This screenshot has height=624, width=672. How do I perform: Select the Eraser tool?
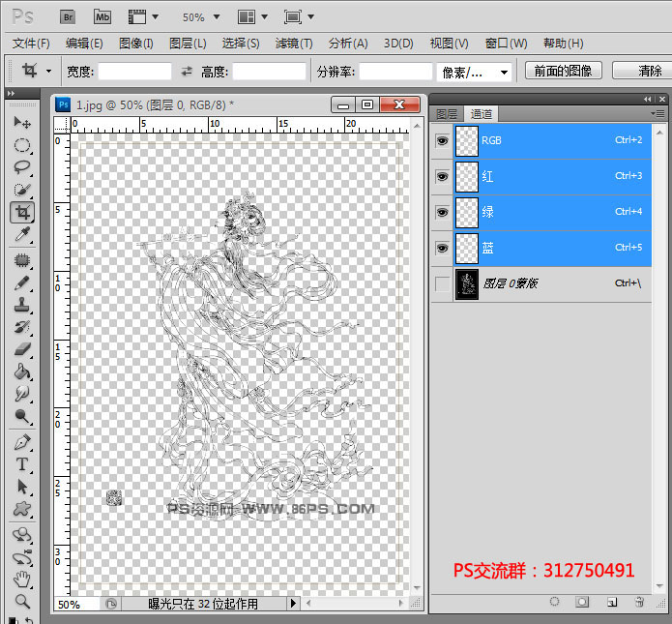(22, 349)
